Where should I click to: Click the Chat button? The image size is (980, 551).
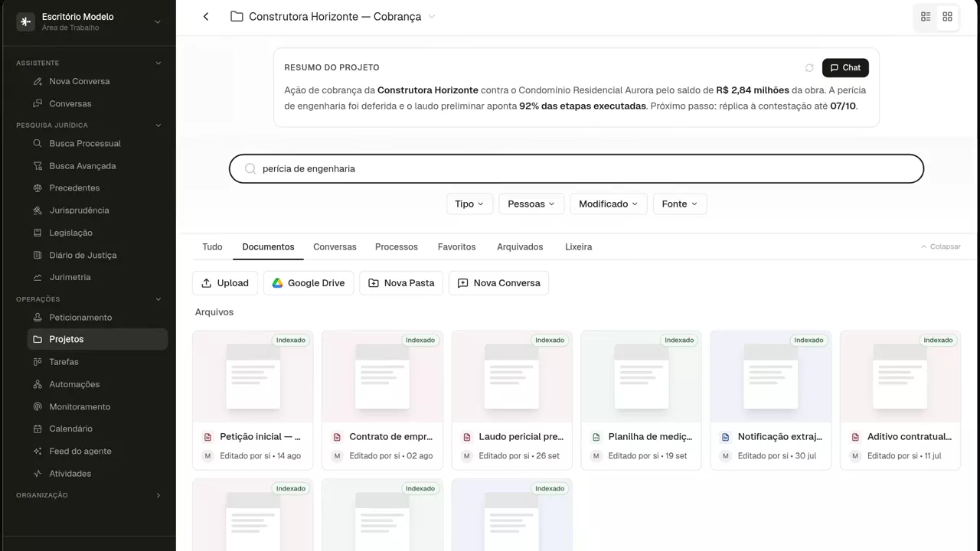tap(845, 68)
